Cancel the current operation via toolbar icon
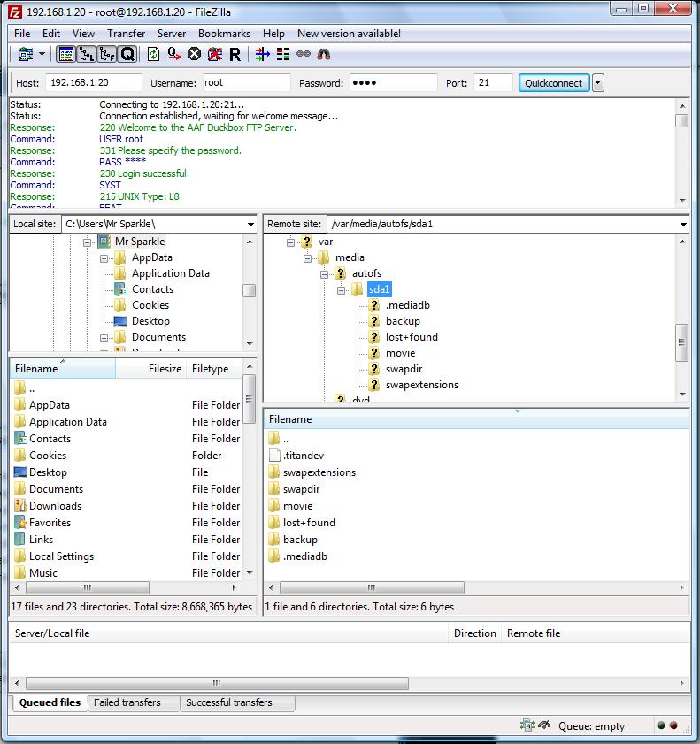Screen dimensions: 700x744 pos(195,55)
